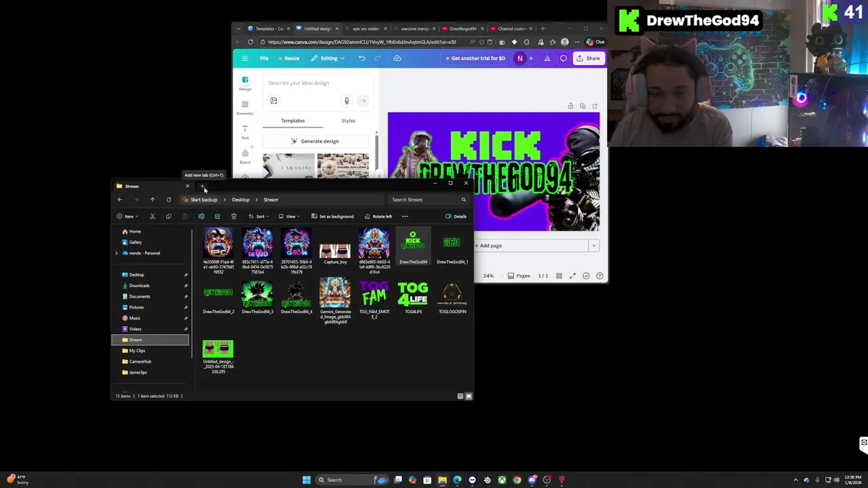Open See more options in Explorer toolbar
Image resolution: width=868 pixels, height=488 pixels.
pyautogui.click(x=405, y=216)
